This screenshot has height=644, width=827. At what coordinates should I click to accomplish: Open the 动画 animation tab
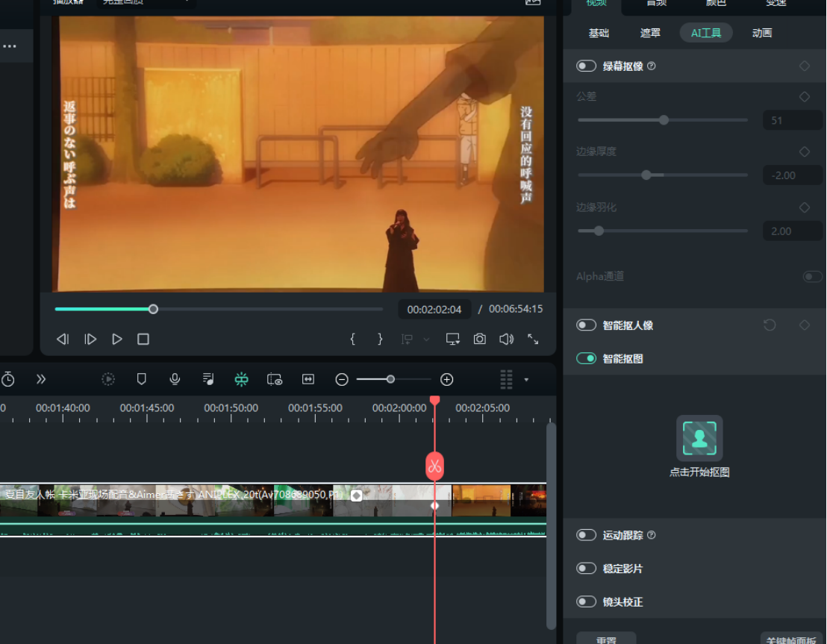(761, 33)
